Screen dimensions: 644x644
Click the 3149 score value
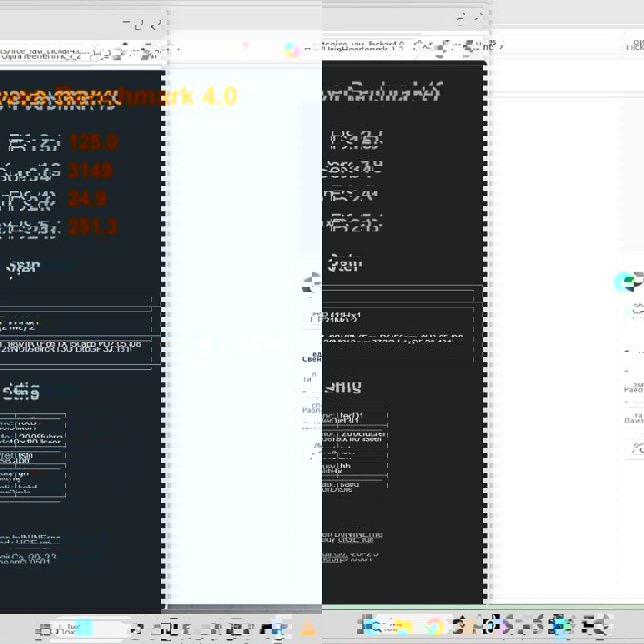(x=90, y=170)
